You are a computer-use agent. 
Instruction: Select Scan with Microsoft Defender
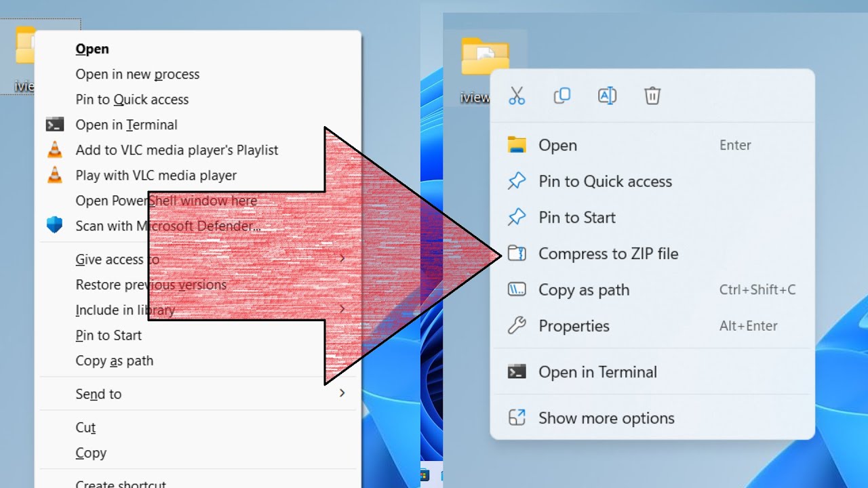168,226
